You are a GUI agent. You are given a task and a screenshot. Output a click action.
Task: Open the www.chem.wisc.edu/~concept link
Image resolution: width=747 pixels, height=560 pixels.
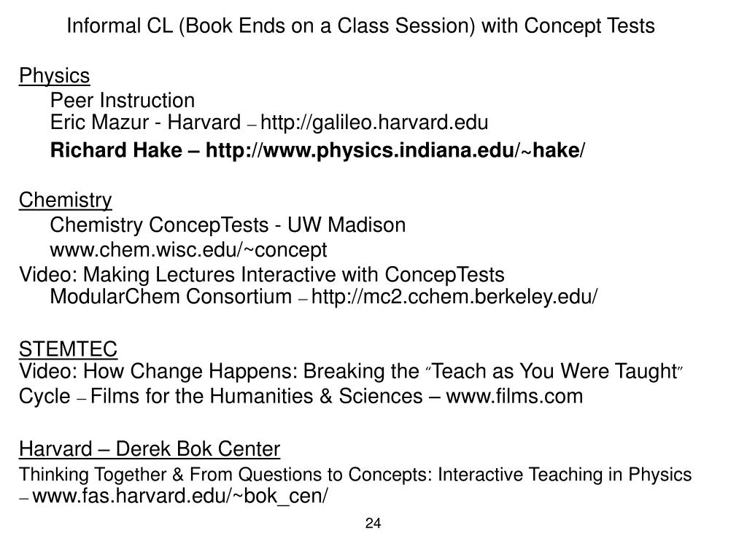point(189,250)
